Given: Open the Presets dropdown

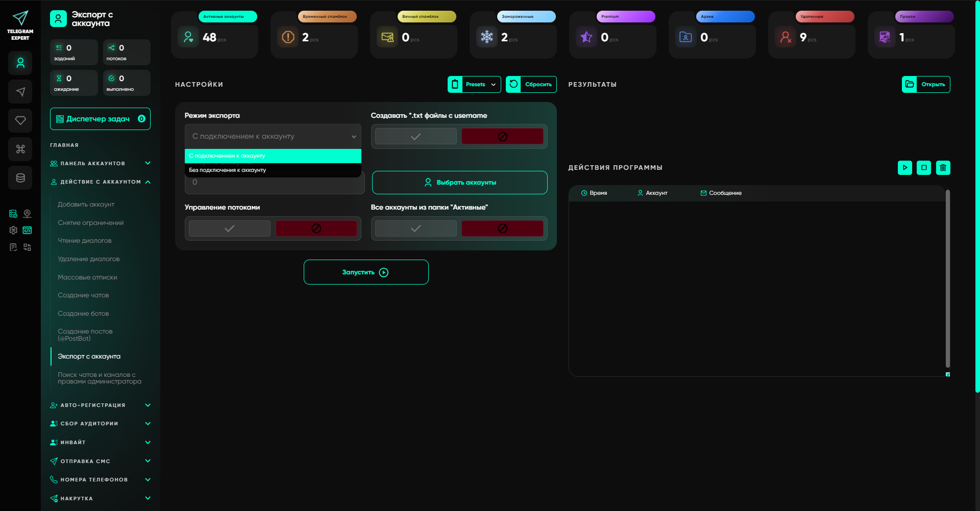Looking at the screenshot, I should (474, 84).
